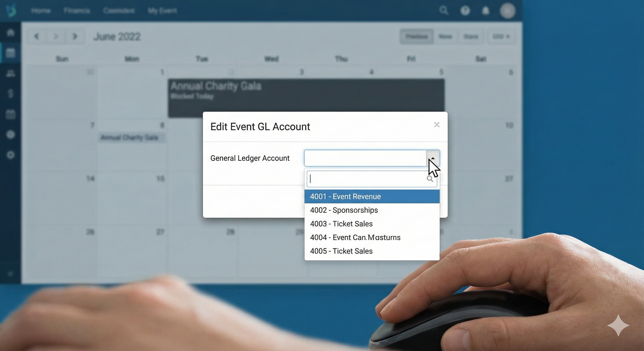Choose 4001 - Event Revenue
The width and height of the screenshot is (644, 351).
tap(372, 196)
